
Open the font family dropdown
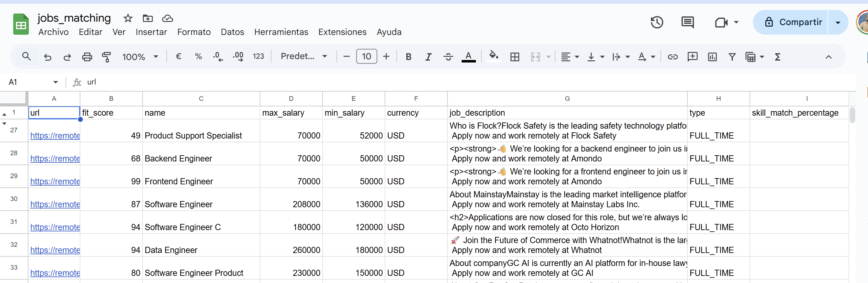[x=304, y=56]
